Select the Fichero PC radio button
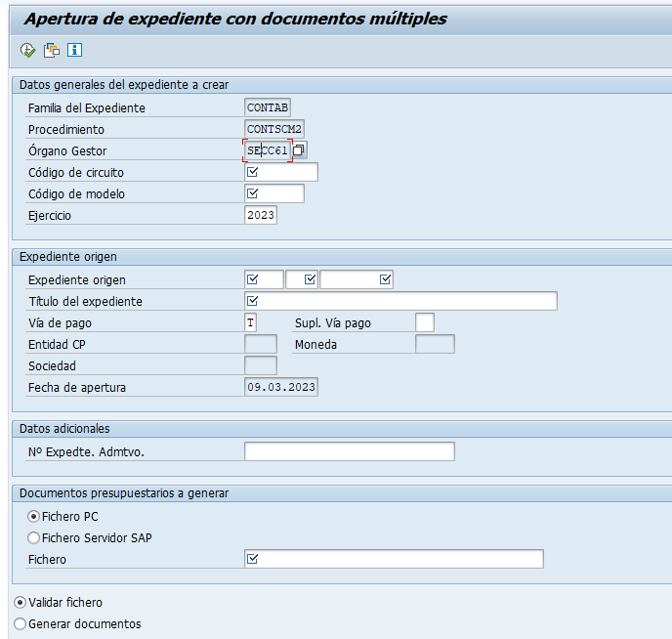 [33, 517]
